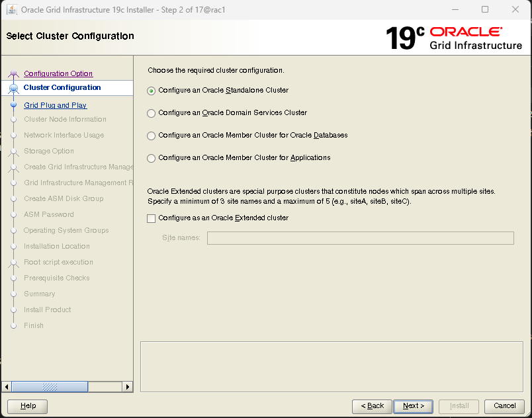Click the Cluster Node Information step text

pyautogui.click(x=65, y=119)
